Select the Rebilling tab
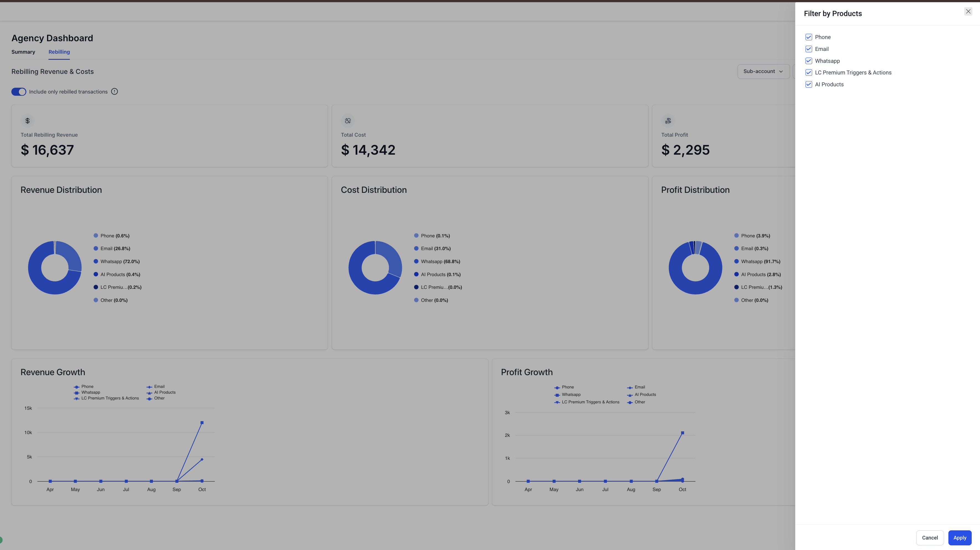980x550 pixels. tap(59, 52)
